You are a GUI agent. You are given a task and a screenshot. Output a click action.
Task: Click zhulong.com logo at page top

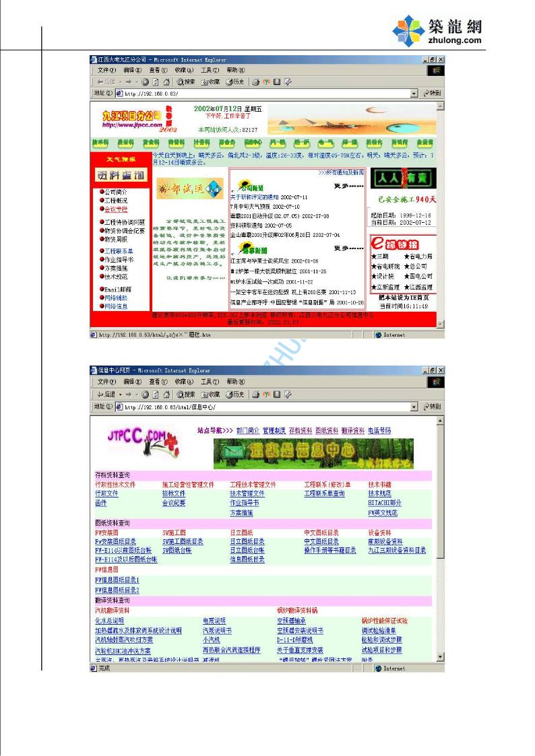[x=437, y=32]
